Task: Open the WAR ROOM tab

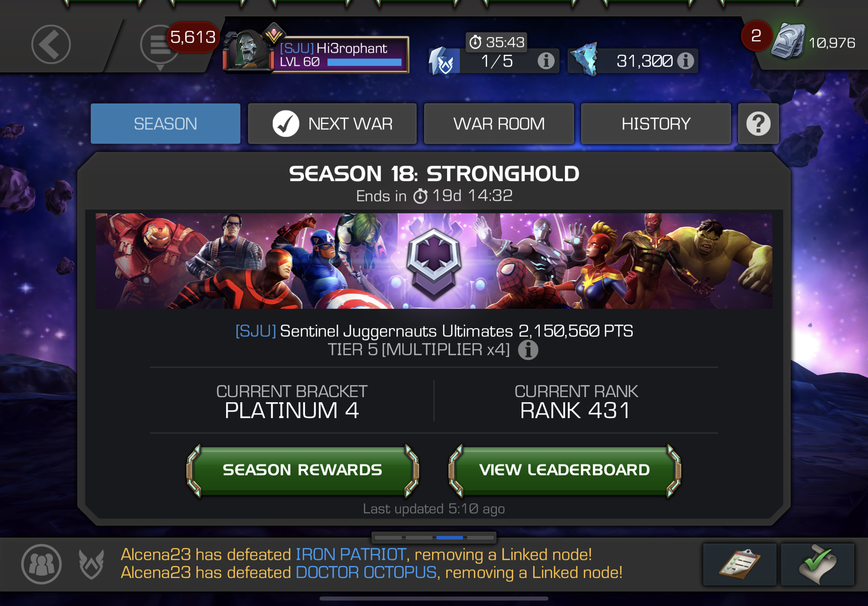Action: pos(499,124)
